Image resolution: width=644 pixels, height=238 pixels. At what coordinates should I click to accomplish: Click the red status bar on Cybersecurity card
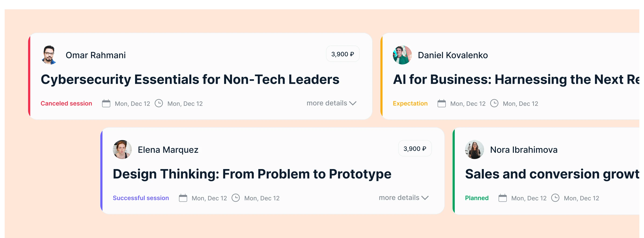click(30, 76)
